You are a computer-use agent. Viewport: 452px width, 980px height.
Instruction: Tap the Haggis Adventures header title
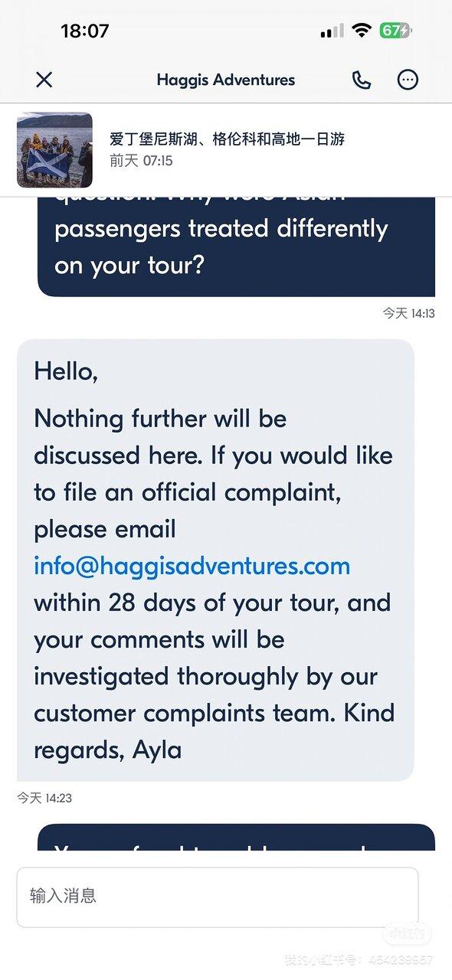(x=226, y=80)
